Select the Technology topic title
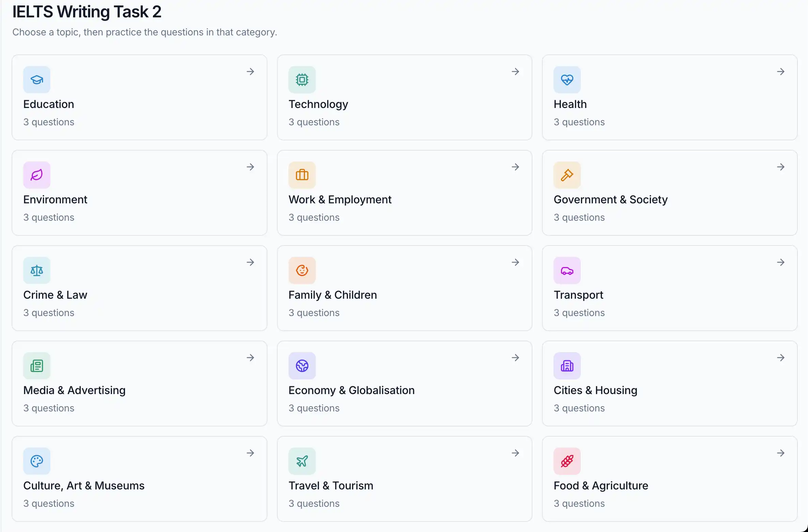808x532 pixels. [x=318, y=105]
